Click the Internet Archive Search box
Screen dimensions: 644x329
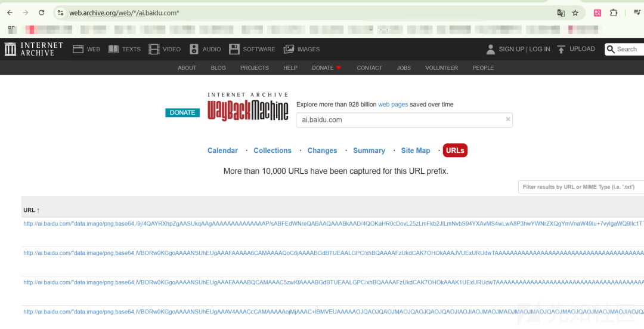pyautogui.click(x=624, y=50)
